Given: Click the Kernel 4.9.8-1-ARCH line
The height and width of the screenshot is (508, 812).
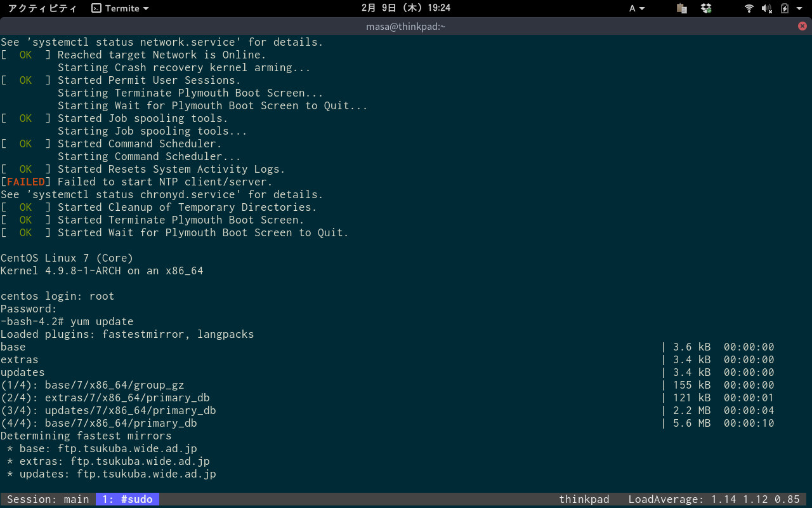Looking at the screenshot, I should 102,271.
